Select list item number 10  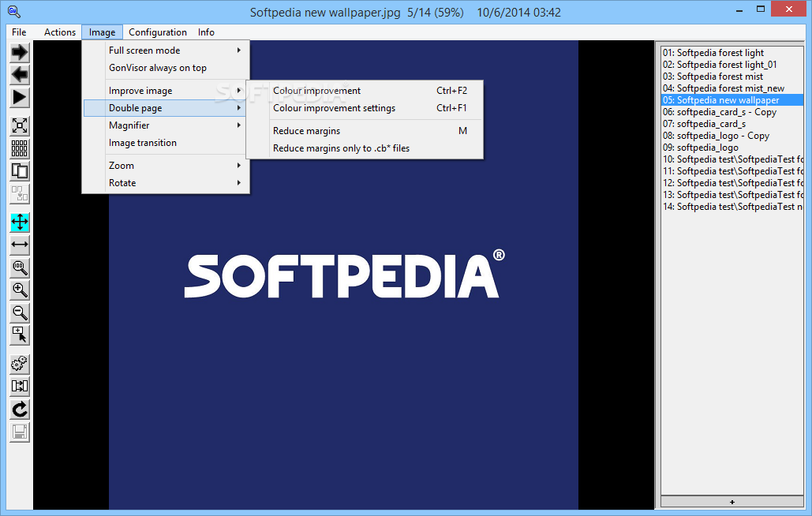pyautogui.click(x=732, y=159)
